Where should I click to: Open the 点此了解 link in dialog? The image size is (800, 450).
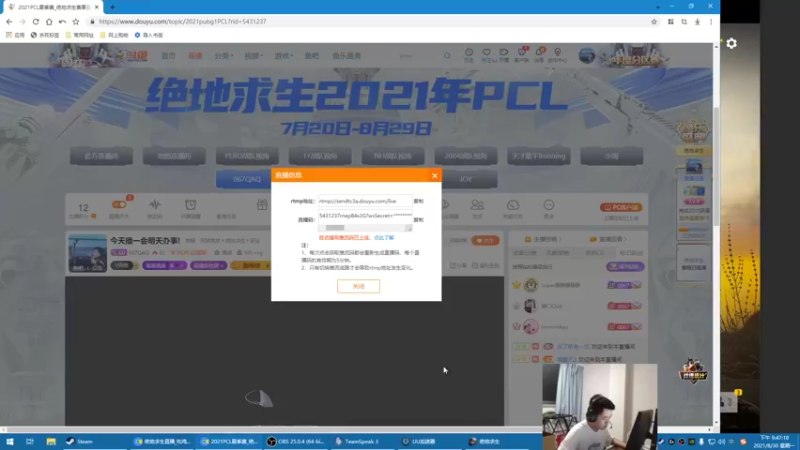click(384, 238)
